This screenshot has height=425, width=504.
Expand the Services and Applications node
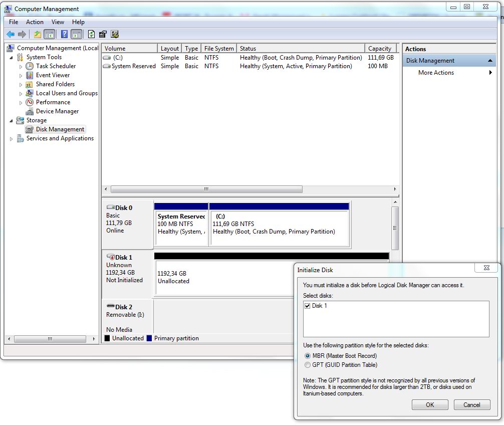tap(11, 139)
